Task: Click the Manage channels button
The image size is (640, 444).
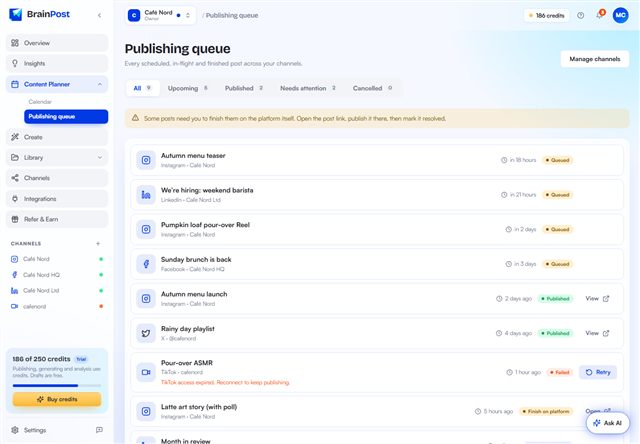Action: (595, 59)
